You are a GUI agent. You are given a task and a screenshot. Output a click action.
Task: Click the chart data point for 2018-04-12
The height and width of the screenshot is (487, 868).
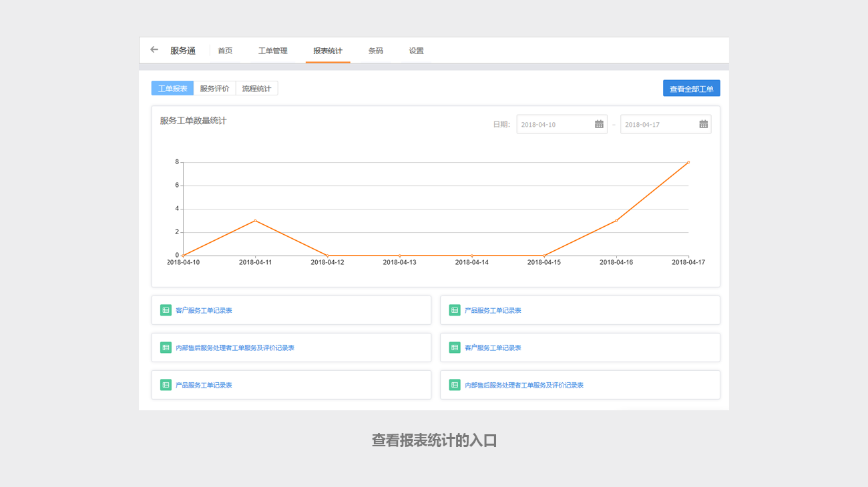click(x=327, y=256)
